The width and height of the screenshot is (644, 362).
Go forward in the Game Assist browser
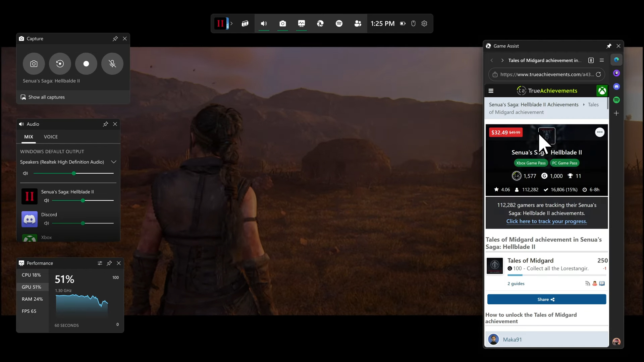coord(502,60)
